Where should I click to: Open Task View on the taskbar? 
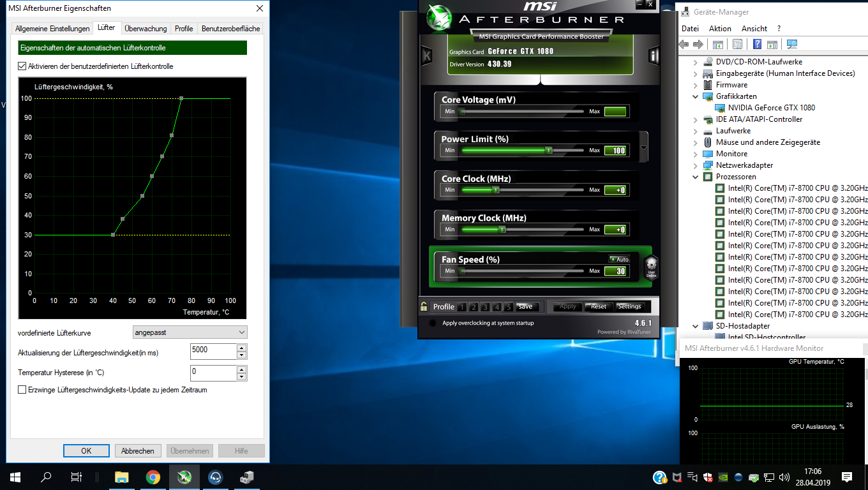[x=76, y=477]
